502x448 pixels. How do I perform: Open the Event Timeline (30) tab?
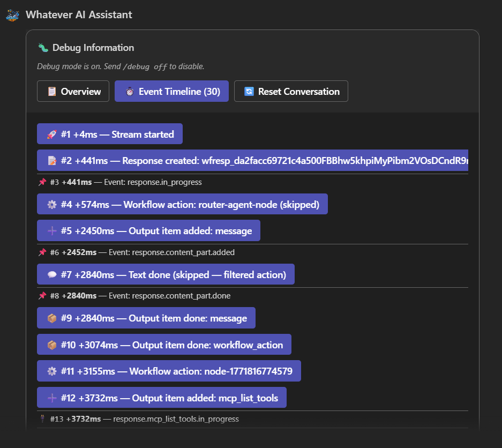171,92
